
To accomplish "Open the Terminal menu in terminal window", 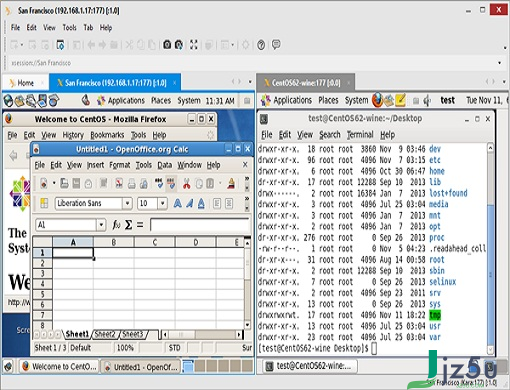I will (x=360, y=135).
